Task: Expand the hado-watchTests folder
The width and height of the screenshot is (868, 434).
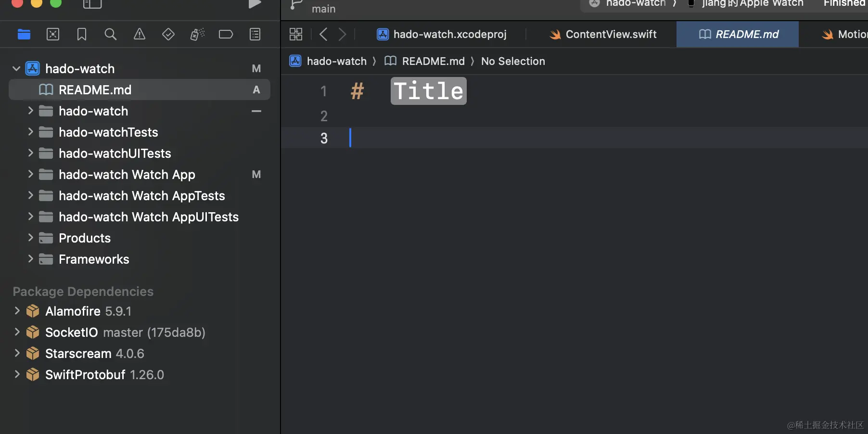Action: click(30, 132)
